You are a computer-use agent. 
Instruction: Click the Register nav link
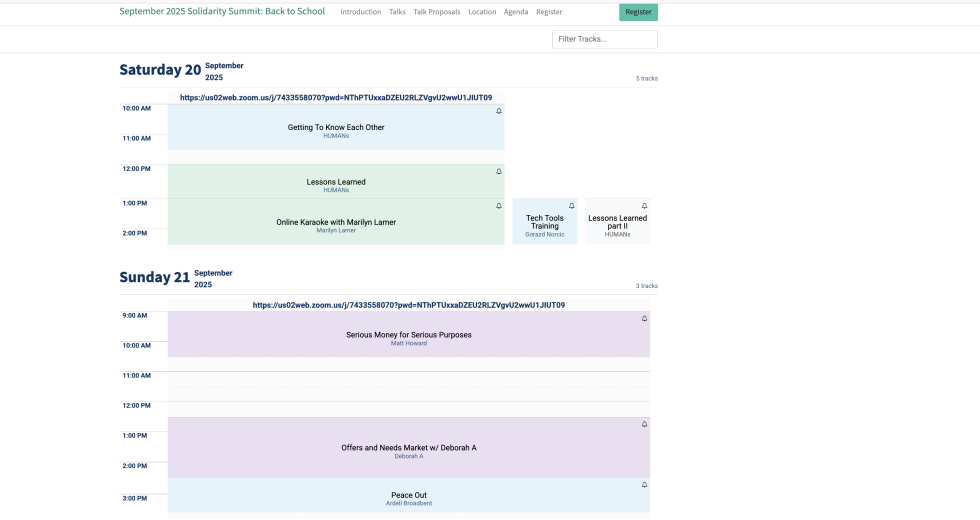coord(549,12)
